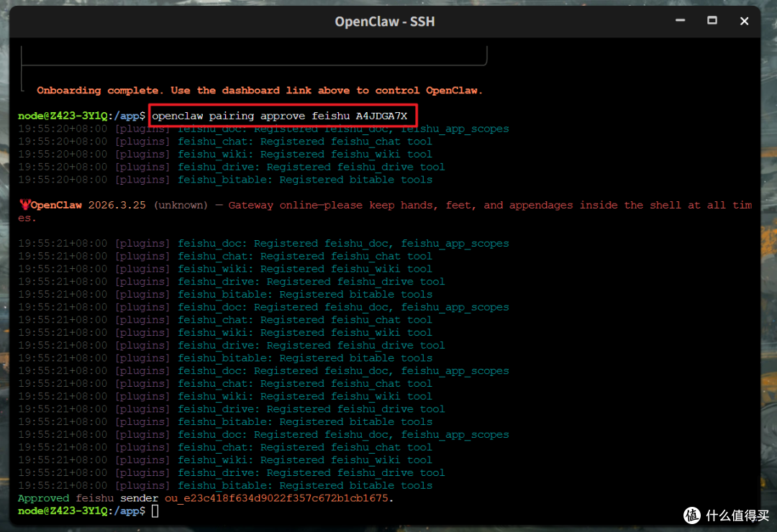
Task: Click the command "openclaw pairing approve feishu A4JDGA7X"
Action: click(279, 116)
